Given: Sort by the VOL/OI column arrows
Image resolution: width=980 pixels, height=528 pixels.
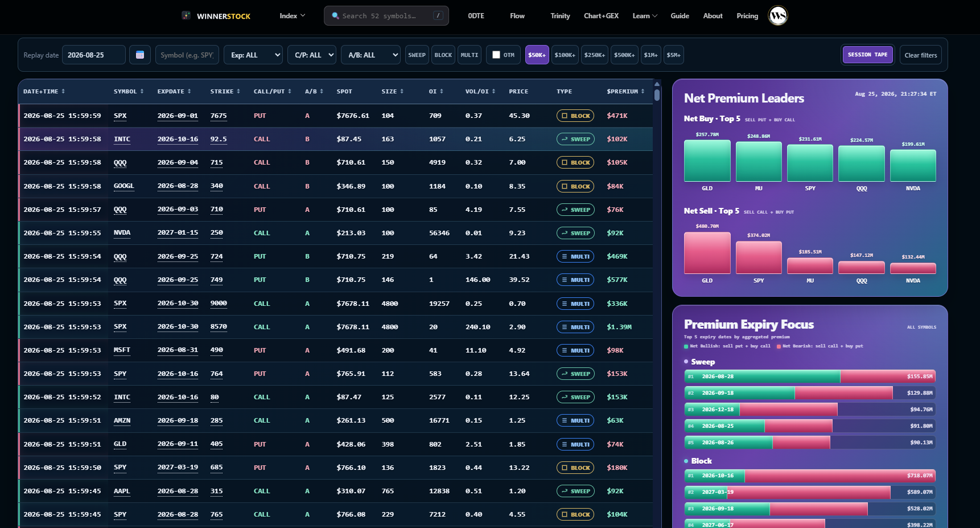Looking at the screenshot, I should point(493,91).
